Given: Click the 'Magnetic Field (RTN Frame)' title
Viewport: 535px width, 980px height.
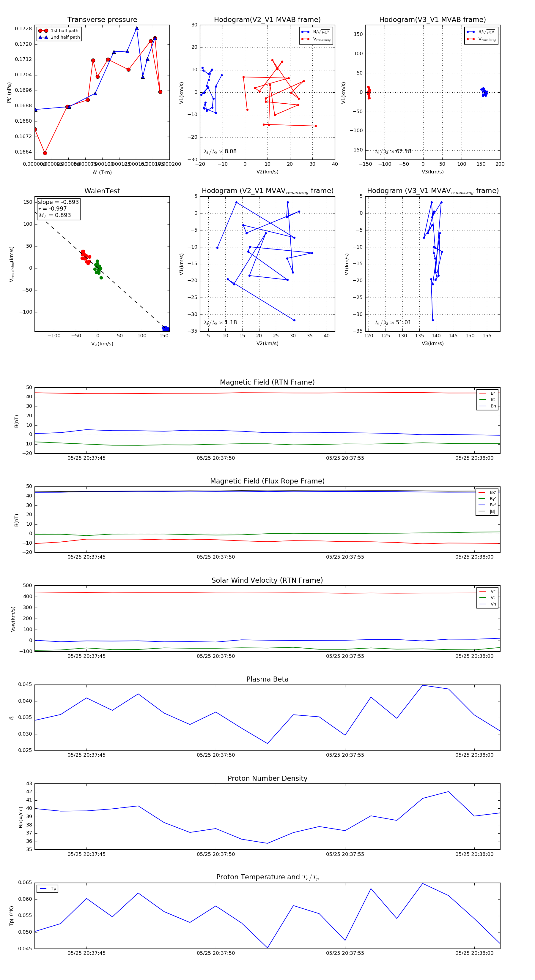Looking at the screenshot, I should click(x=267, y=382).
